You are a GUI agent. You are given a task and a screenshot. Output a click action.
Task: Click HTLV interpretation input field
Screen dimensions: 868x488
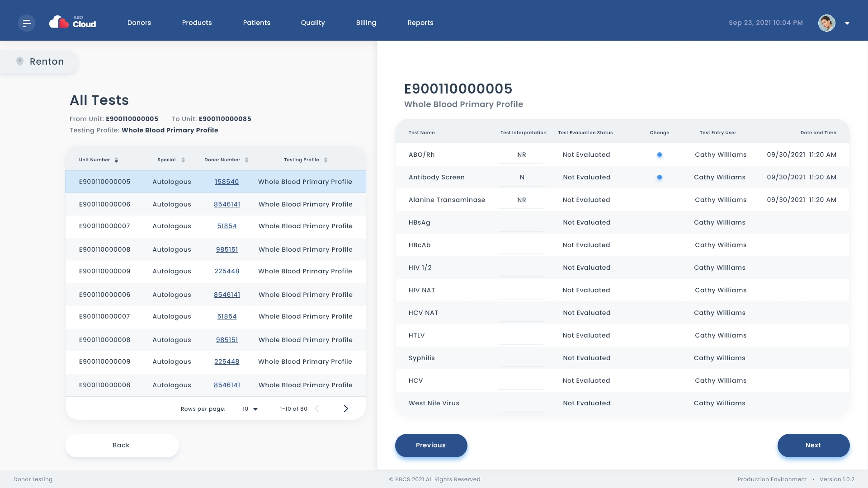point(521,336)
